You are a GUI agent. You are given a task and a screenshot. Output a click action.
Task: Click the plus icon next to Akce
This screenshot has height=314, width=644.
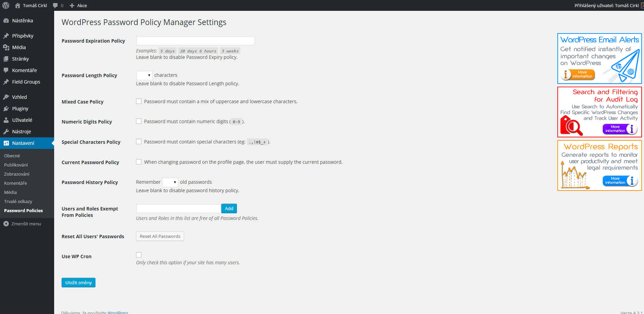pyautogui.click(x=72, y=5)
